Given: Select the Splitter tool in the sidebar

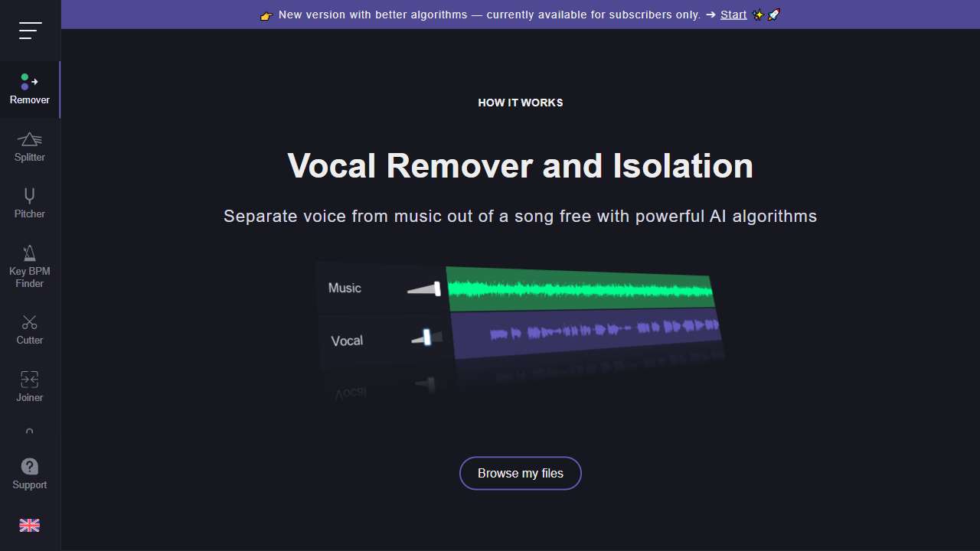Looking at the screenshot, I should [x=29, y=145].
